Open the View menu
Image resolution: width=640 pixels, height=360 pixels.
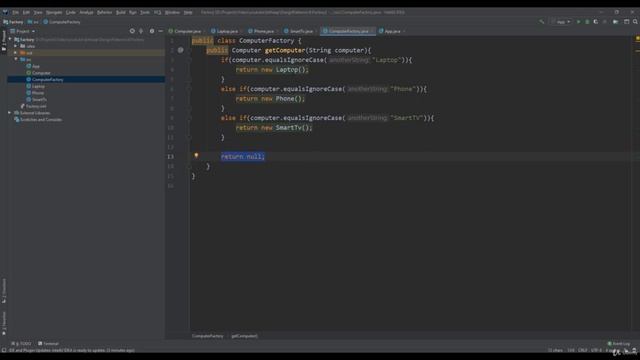(x=38, y=12)
